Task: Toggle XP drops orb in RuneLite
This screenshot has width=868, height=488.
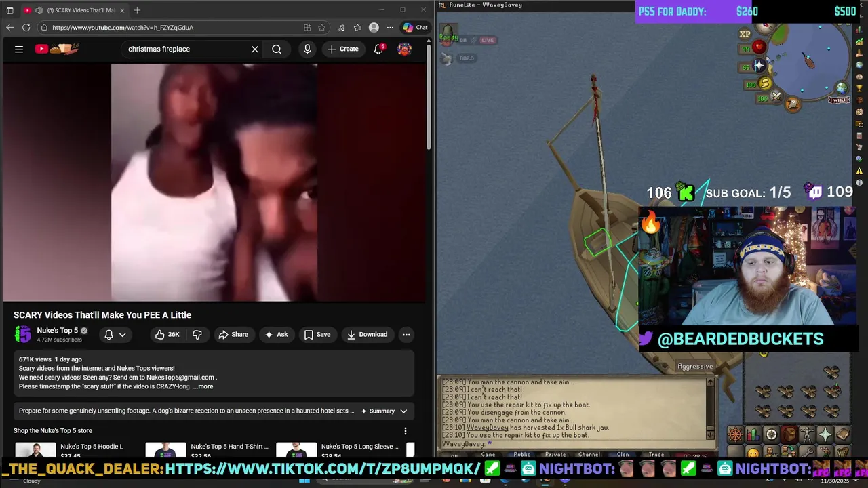Action: pos(745,34)
